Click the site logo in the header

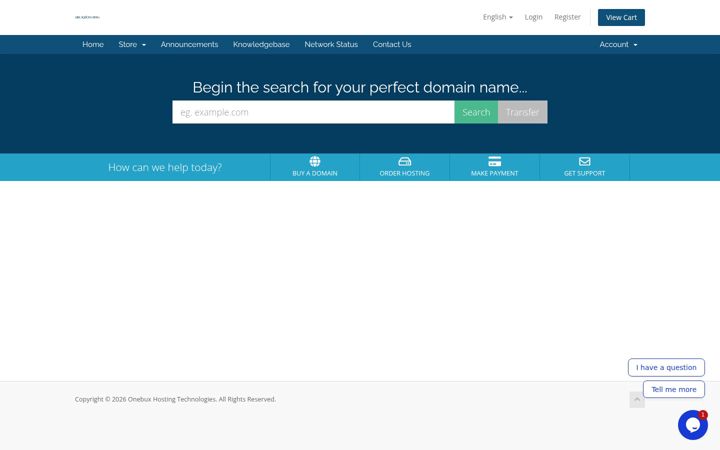coord(87,17)
